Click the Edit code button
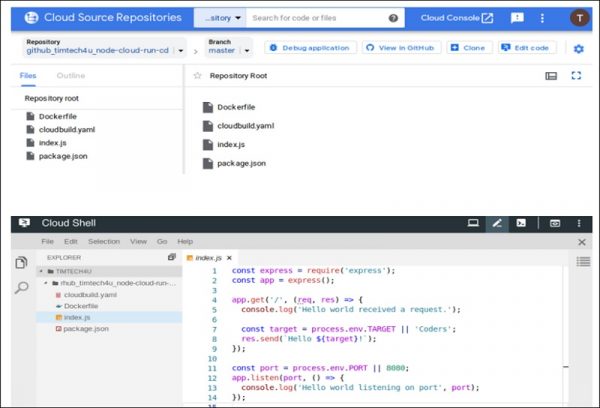The height and width of the screenshot is (408, 600). [x=527, y=48]
